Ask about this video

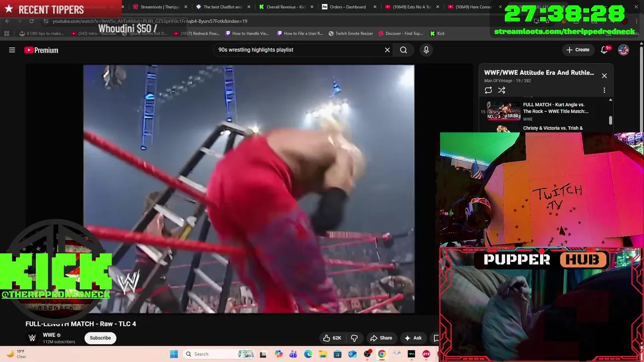coord(413,338)
